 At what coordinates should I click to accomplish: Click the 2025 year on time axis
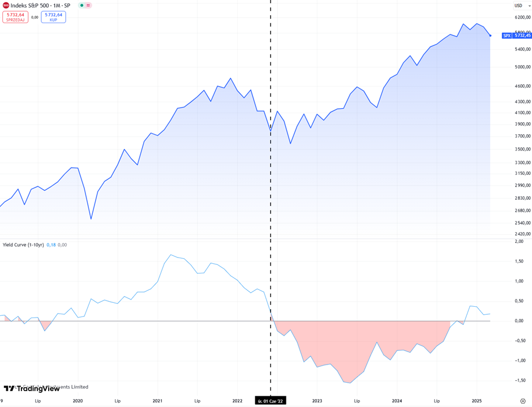pyautogui.click(x=477, y=401)
